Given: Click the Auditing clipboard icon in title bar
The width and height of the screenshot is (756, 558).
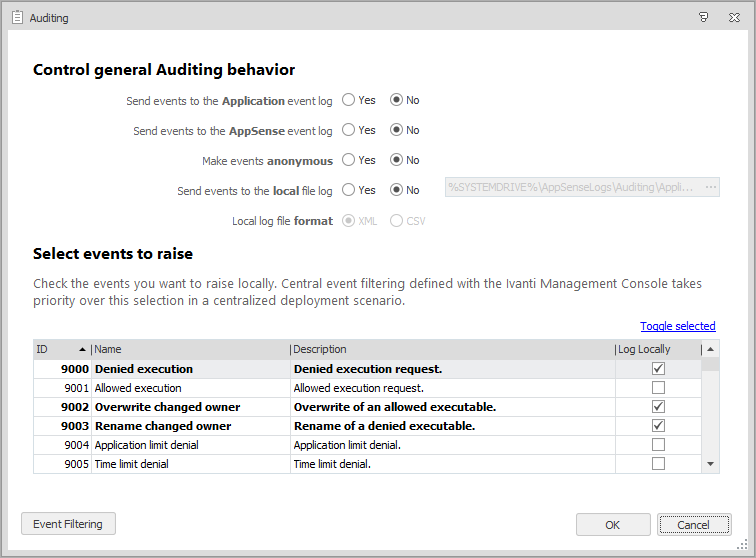Looking at the screenshot, I should (x=16, y=17).
